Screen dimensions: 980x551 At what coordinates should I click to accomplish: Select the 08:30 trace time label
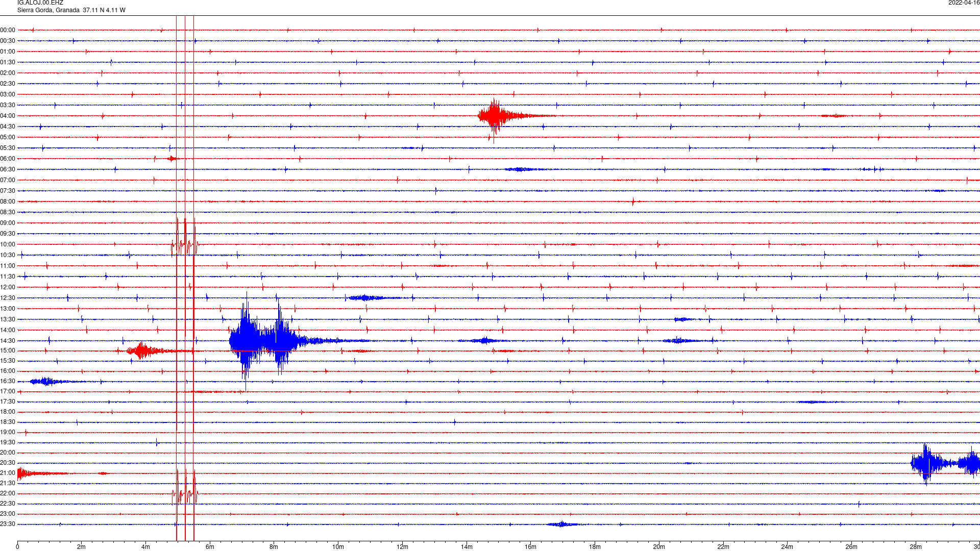pyautogui.click(x=8, y=212)
